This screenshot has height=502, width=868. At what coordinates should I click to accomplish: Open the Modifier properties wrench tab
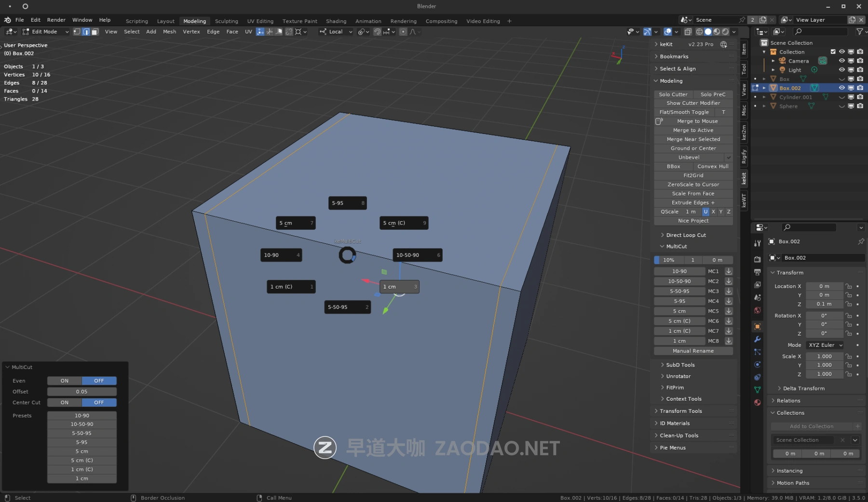click(x=758, y=339)
